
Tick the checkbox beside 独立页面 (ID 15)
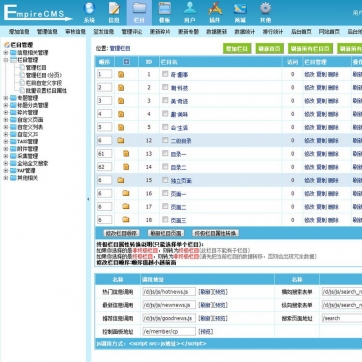[165, 180]
